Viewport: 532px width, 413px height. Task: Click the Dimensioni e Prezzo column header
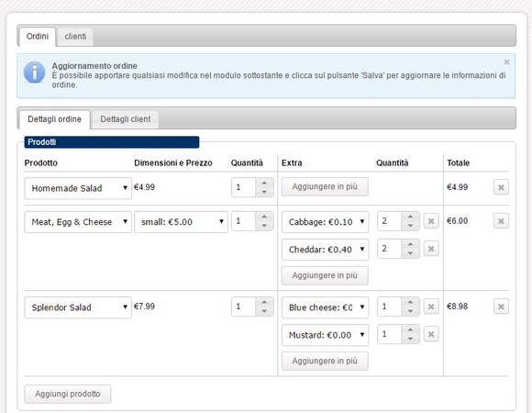point(173,163)
